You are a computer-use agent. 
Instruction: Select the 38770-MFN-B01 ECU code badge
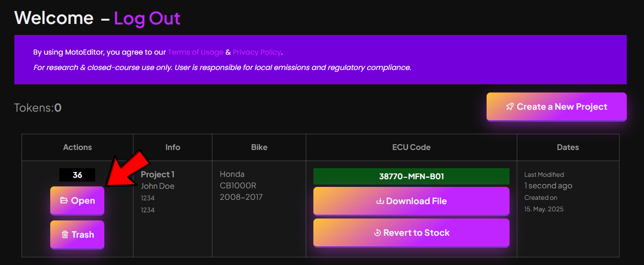[411, 176]
